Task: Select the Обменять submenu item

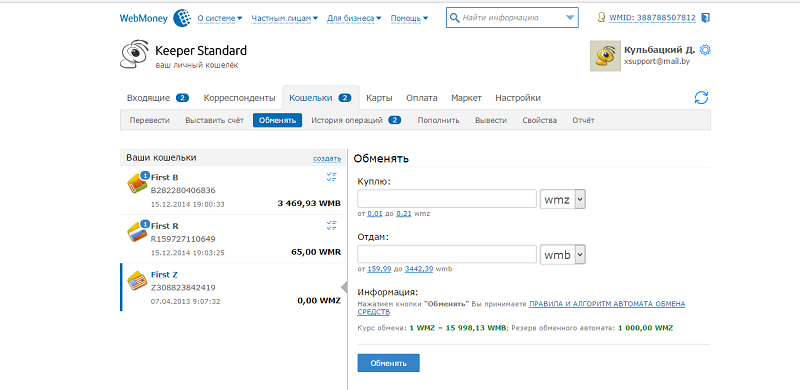Action: coord(277,120)
